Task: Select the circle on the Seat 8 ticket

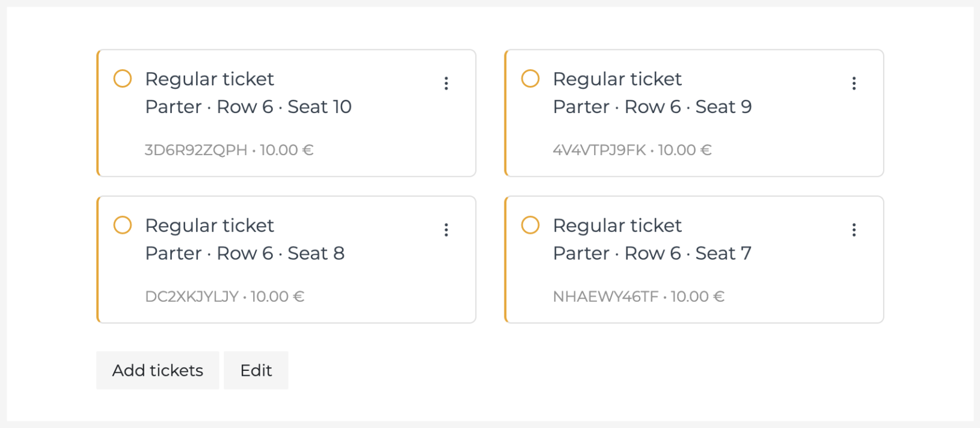Action: pos(122,225)
